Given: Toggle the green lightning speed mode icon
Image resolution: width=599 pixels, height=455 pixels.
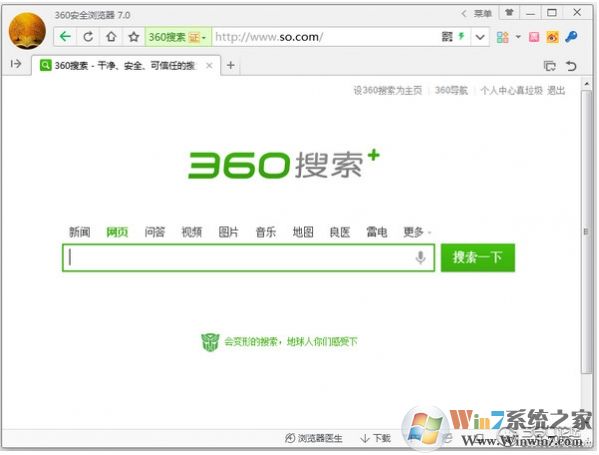Looking at the screenshot, I should coord(461,36).
